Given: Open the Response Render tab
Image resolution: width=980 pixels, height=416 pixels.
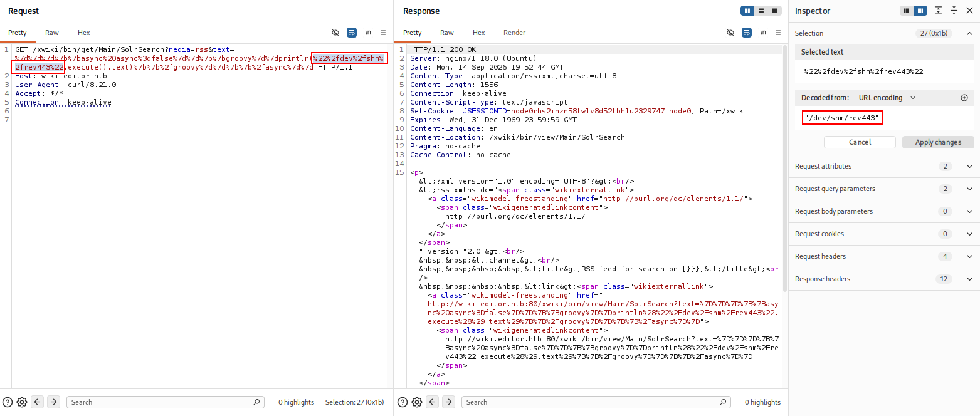Looking at the screenshot, I should pos(514,33).
